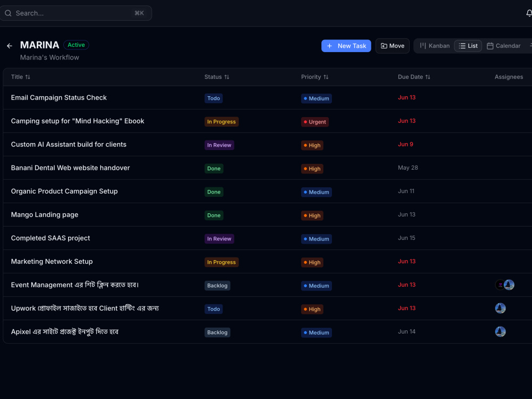Screen dimensions: 532x399
Task: Click In Review status of Completed SAAS
Action: point(219,239)
